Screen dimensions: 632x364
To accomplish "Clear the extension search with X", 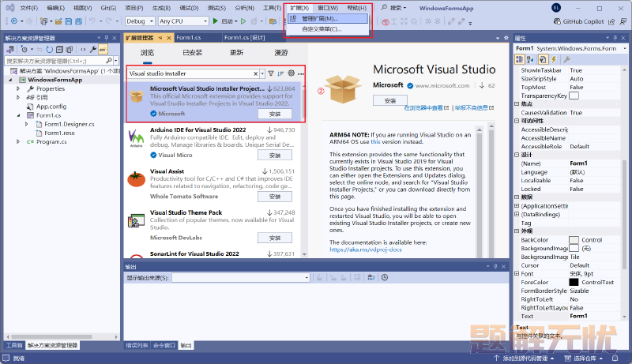I will coord(255,73).
